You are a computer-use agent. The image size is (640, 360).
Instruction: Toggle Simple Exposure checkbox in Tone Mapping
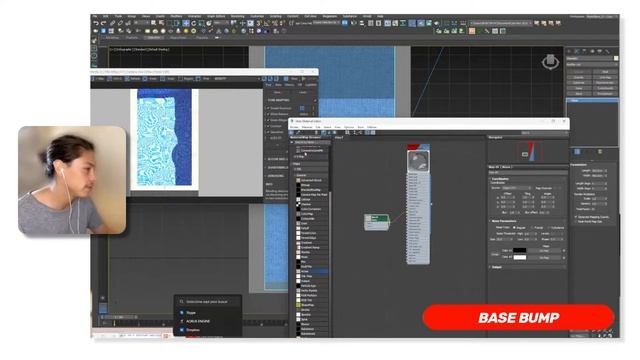268,108
